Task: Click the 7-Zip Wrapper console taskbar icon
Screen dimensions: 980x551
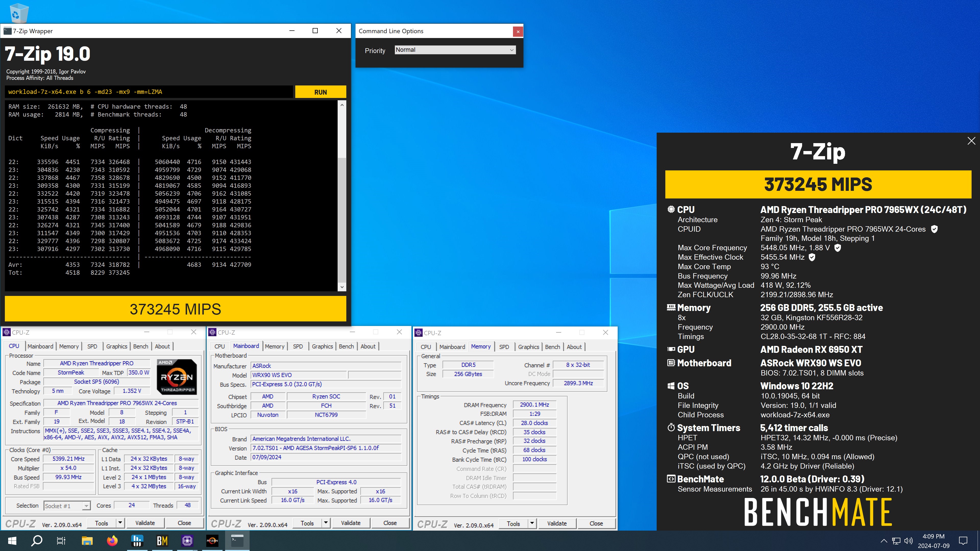Action: point(237,540)
